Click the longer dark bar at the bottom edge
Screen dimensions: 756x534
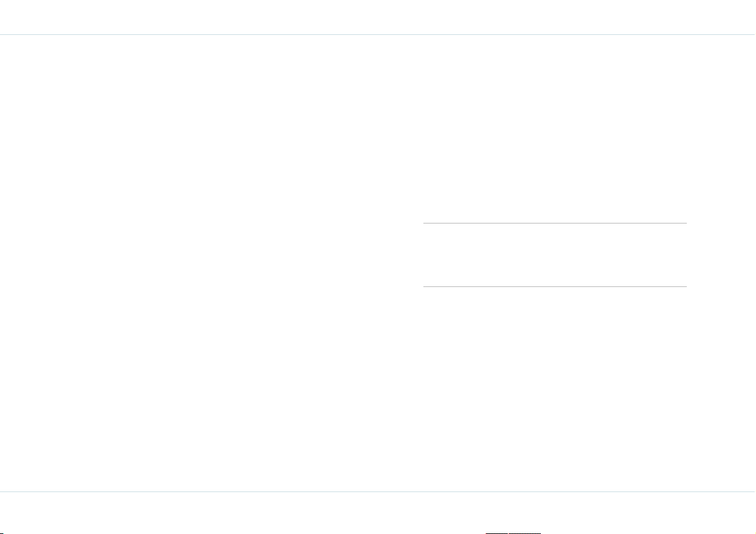pyautogui.click(x=524, y=533)
